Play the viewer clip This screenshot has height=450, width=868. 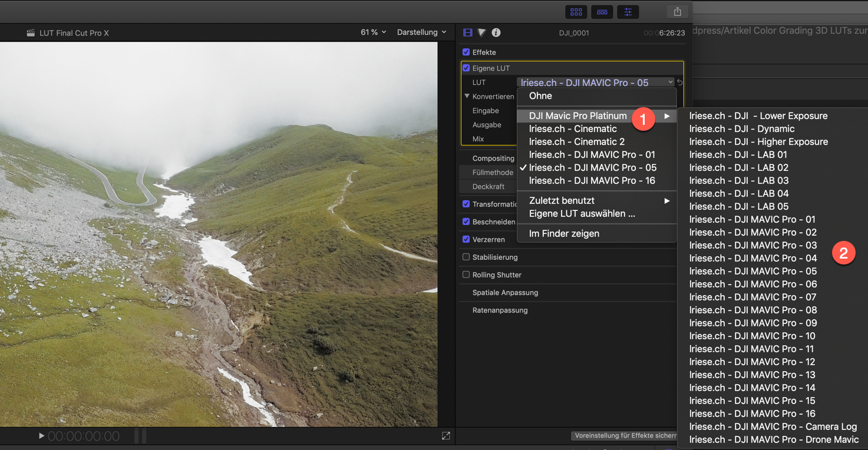pyautogui.click(x=41, y=436)
